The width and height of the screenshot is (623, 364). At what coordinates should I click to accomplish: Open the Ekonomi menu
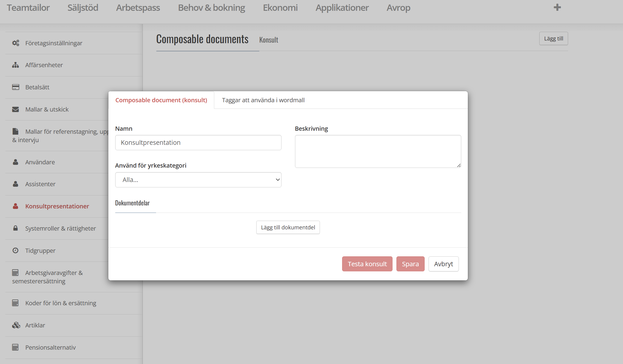(x=280, y=8)
